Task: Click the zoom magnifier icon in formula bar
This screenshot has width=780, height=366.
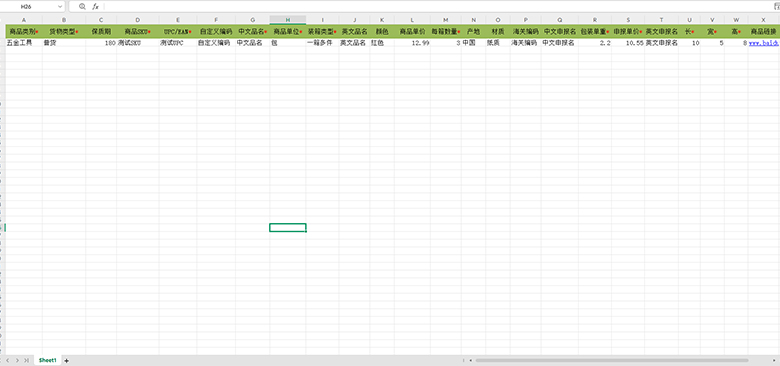Action: 82,6
